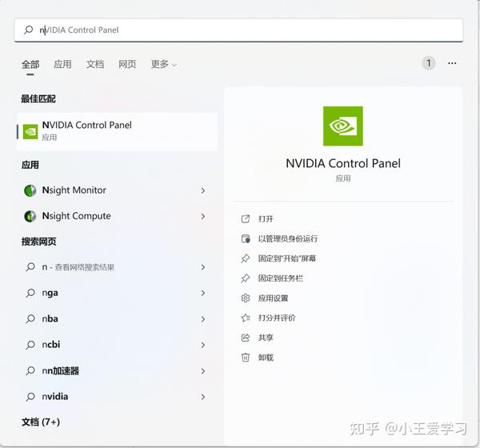Screen dimensions: 480x448
Task: Expand the ncbi suggestion chevron
Action: [203, 345]
